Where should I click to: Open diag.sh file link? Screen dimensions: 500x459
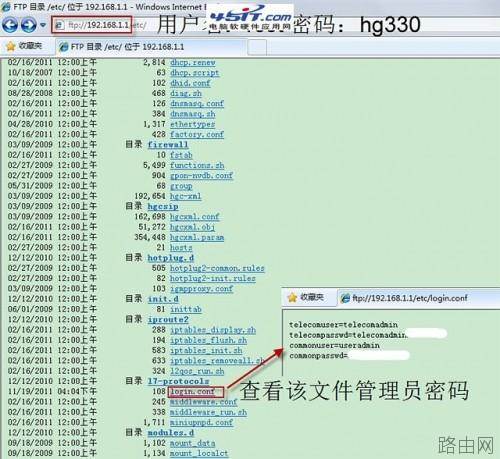186,93
